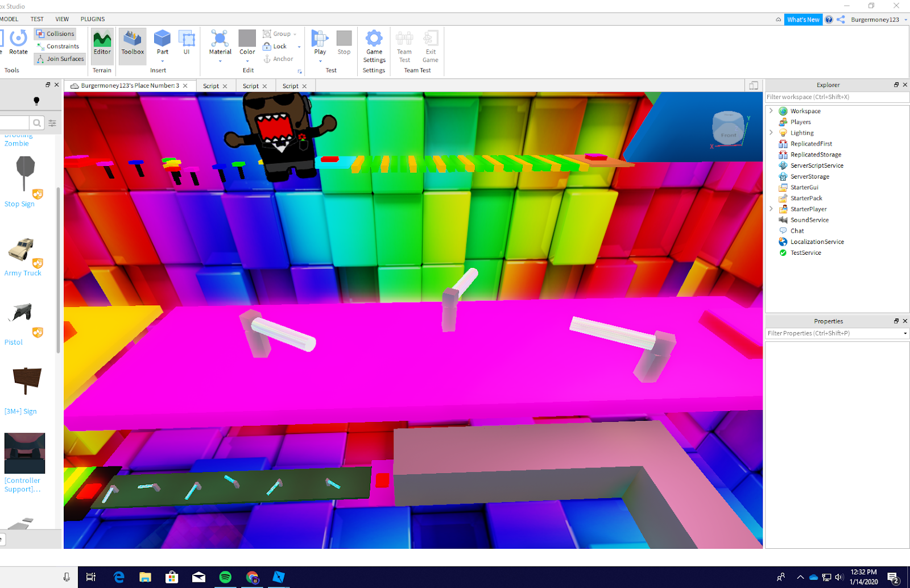
Task: Click the view selector cube
Action: pyautogui.click(x=729, y=128)
